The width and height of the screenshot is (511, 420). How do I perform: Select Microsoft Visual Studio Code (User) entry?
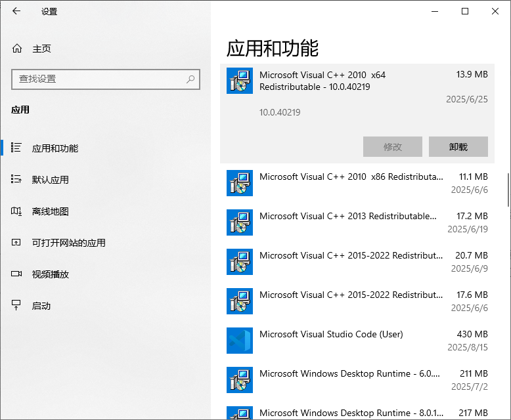(x=357, y=341)
